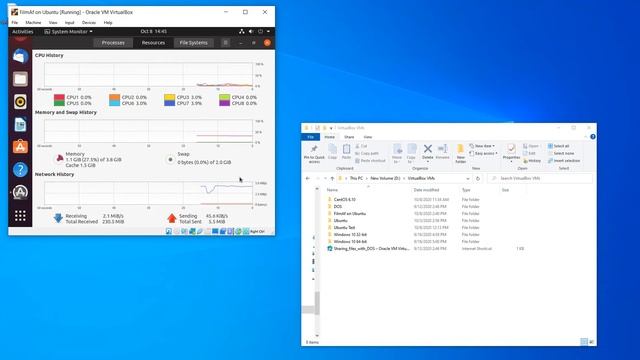
Task: Click the New folder icon in the ribbon
Action: click(x=460, y=149)
